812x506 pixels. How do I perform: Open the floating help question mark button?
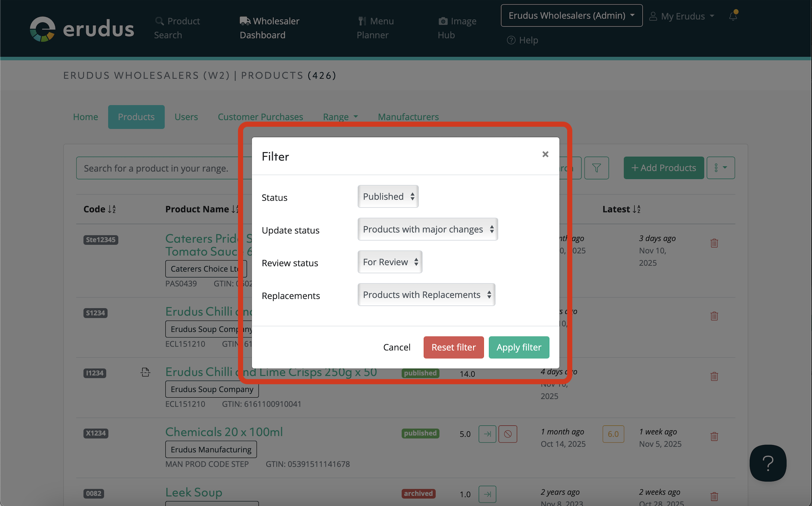pos(767,463)
